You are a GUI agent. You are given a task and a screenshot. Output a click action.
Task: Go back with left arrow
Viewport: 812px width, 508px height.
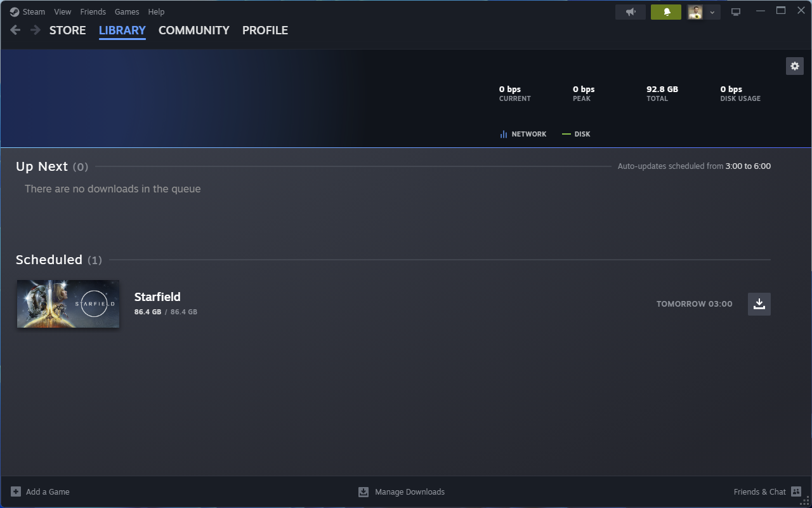15,30
